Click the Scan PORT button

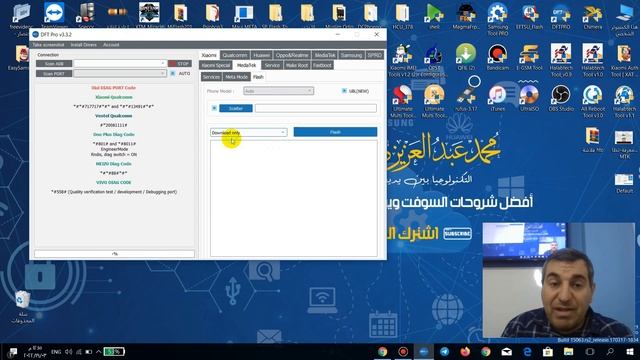(x=54, y=73)
